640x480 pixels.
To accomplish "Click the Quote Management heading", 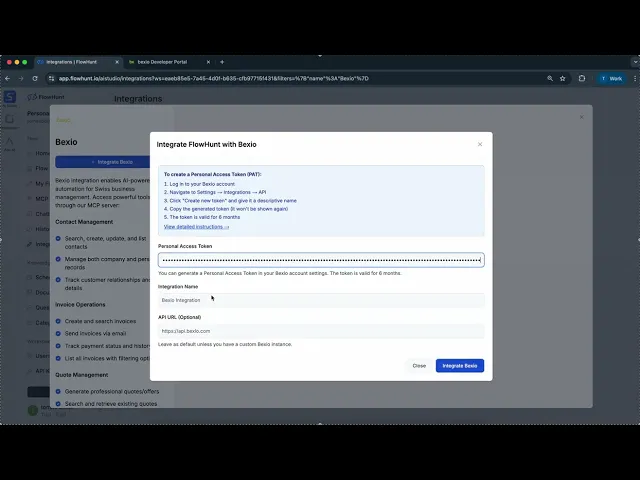I will pyautogui.click(x=82, y=375).
